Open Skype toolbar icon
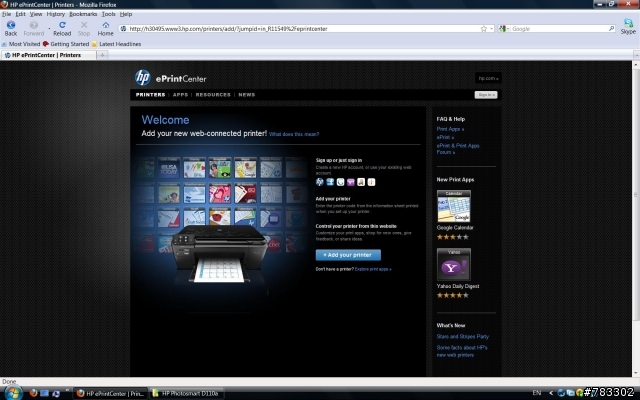The image size is (640, 400). point(628,27)
